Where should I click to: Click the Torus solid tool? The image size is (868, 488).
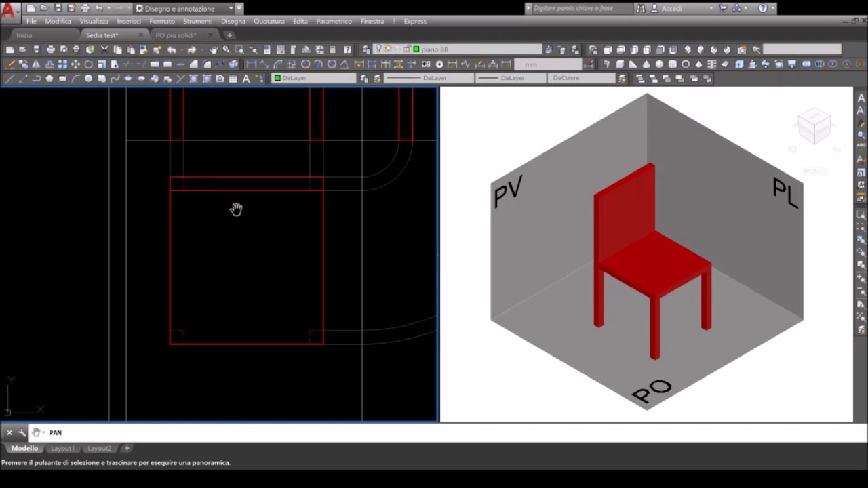[x=685, y=64]
